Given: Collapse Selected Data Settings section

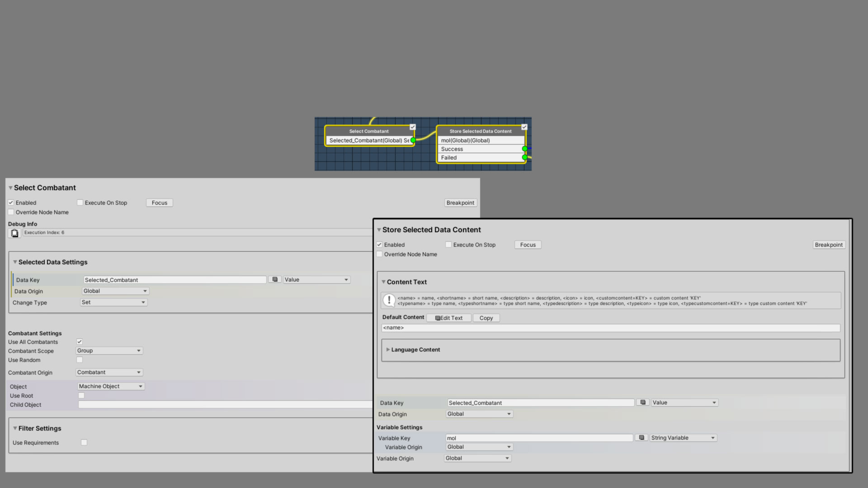Looking at the screenshot, I should tap(15, 262).
